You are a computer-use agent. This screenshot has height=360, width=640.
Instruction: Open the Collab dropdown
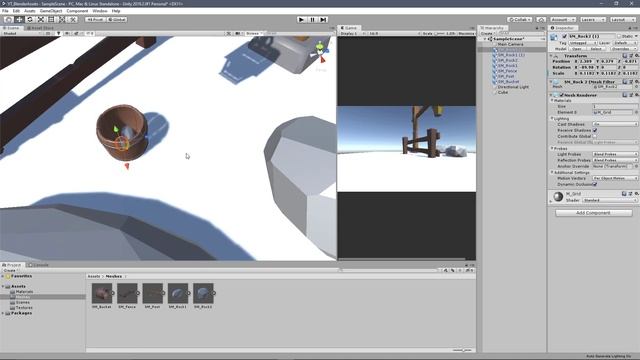[520, 20]
